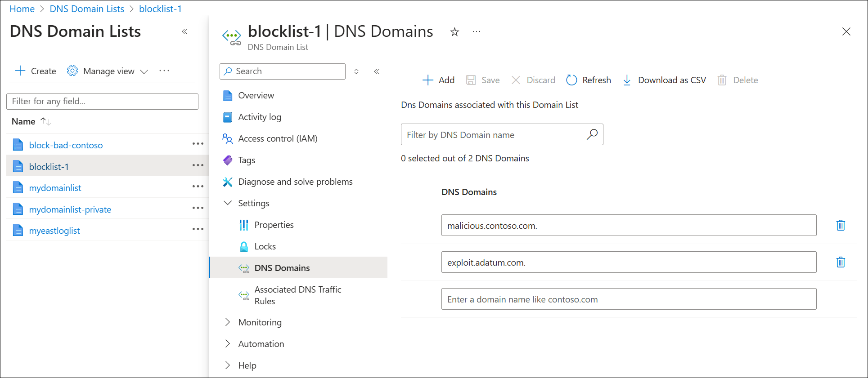
Task: Collapse the Settings menu section
Action: (228, 203)
